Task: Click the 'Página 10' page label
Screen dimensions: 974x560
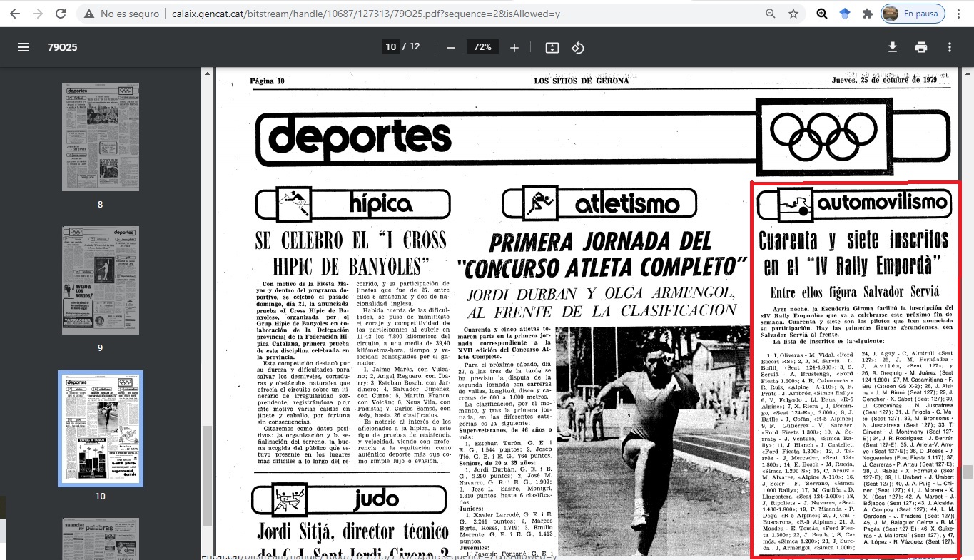Action: pos(267,81)
